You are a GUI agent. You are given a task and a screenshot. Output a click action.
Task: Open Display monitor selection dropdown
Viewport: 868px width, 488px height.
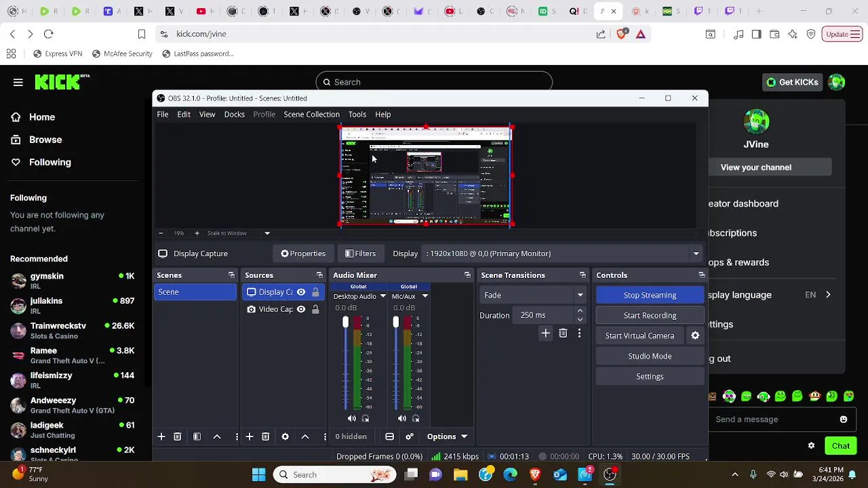696,253
